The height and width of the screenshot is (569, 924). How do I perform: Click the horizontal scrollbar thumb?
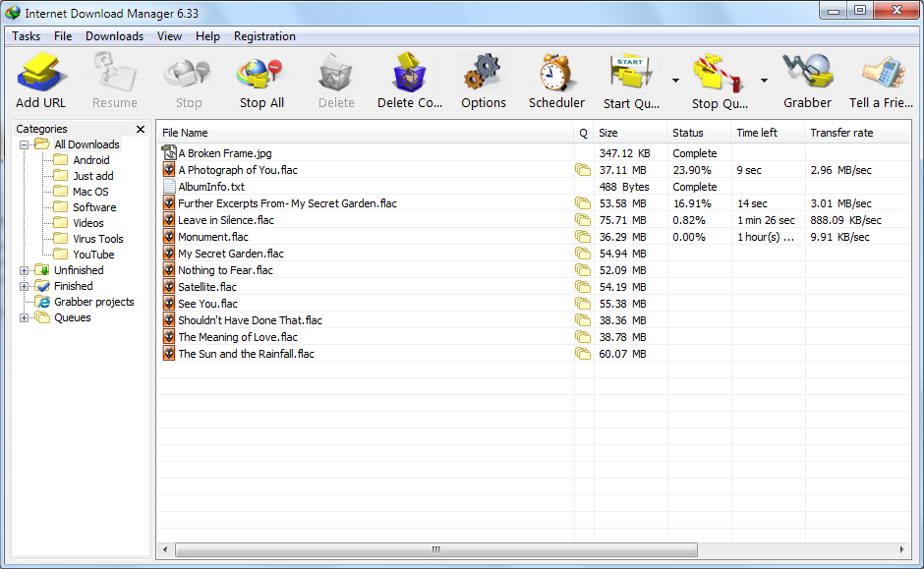coord(436,549)
